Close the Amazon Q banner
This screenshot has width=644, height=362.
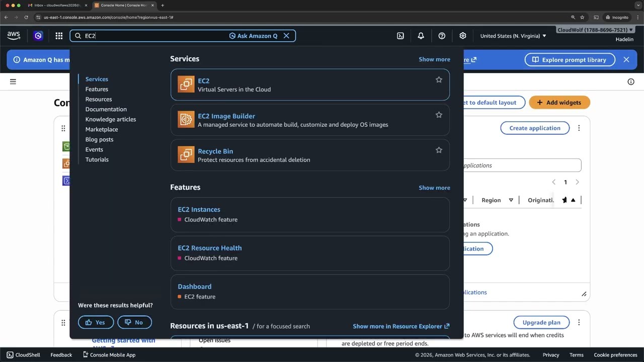click(x=626, y=59)
